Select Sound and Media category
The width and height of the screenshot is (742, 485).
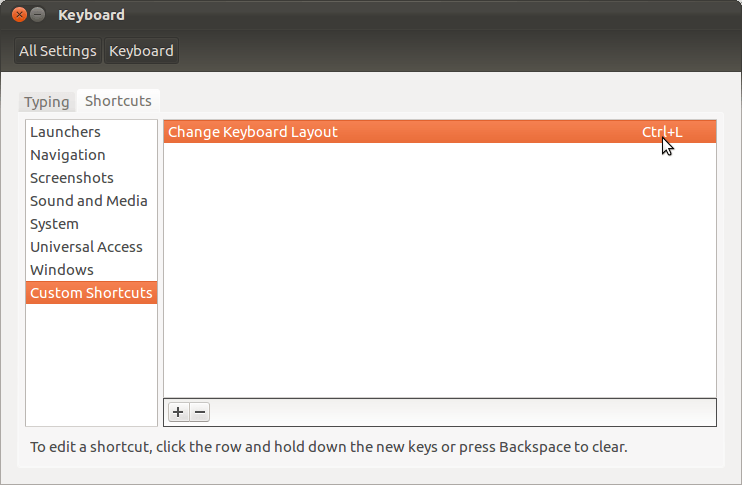(x=89, y=201)
